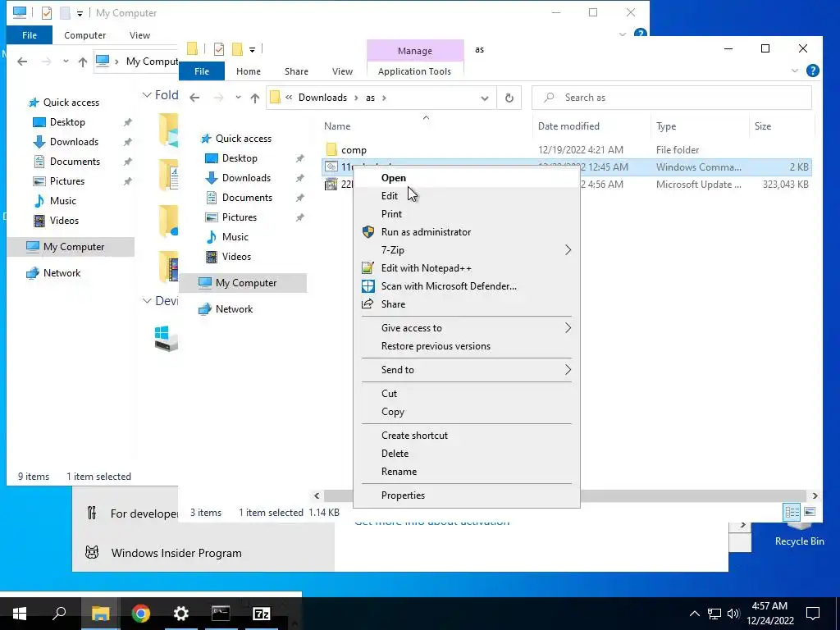Open the File tab in the 'as' window
Screen dimensions: 840x630
coord(202,71)
